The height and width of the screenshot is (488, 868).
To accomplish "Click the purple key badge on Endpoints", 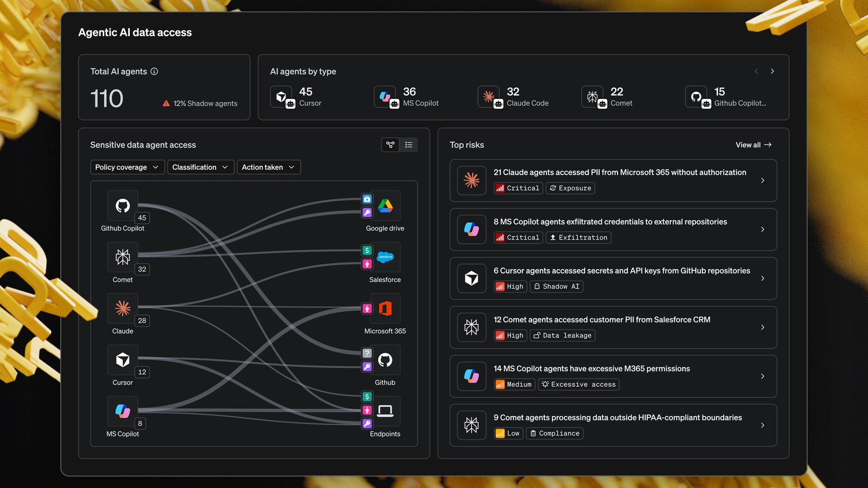I will [367, 424].
